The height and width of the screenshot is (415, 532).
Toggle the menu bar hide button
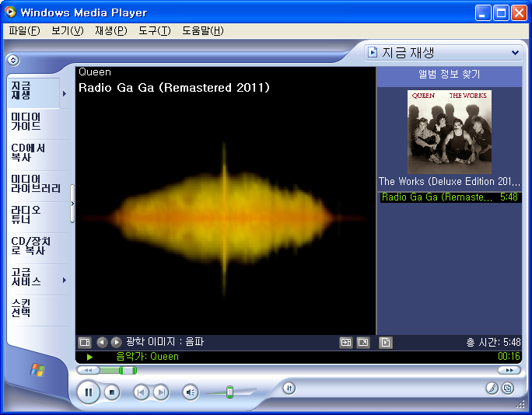(x=12, y=60)
